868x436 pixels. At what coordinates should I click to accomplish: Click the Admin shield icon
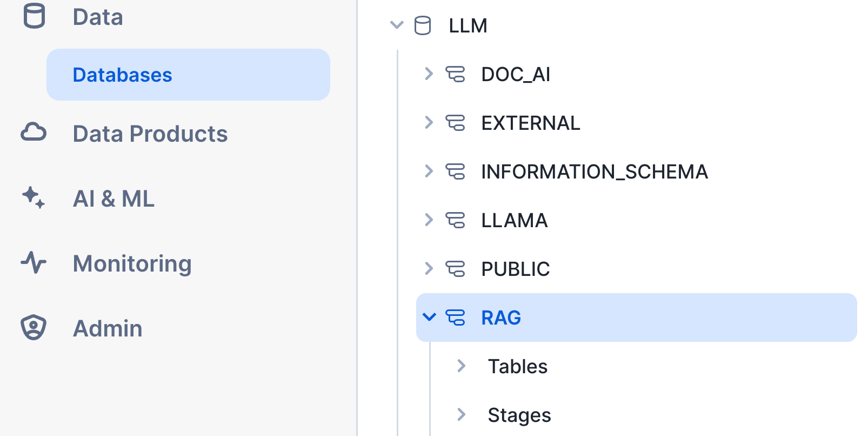34,327
